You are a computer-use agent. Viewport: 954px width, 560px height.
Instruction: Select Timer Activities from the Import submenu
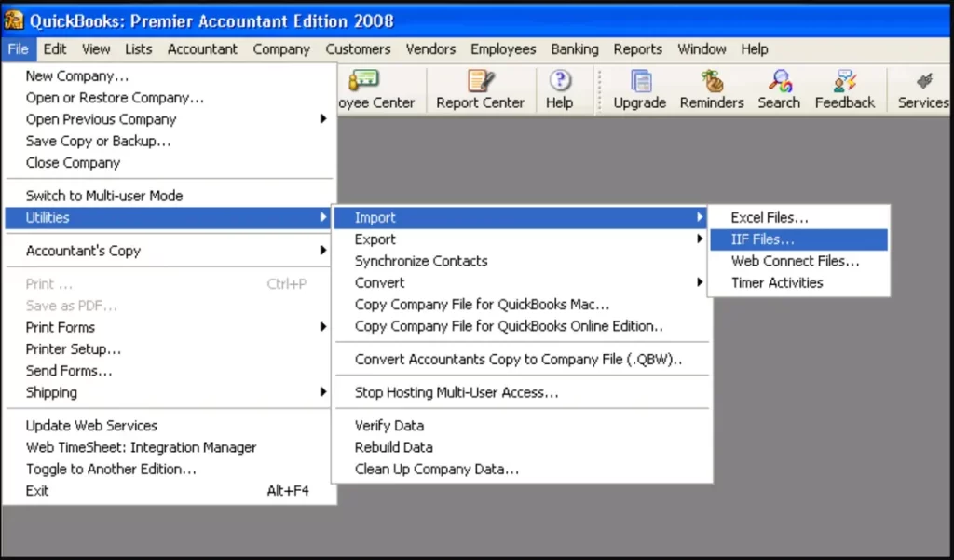778,282
